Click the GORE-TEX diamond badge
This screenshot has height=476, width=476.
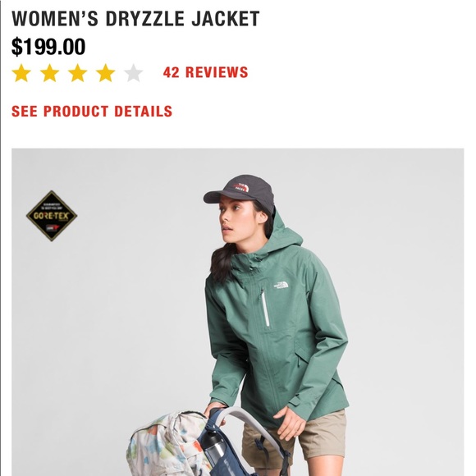[x=52, y=216]
